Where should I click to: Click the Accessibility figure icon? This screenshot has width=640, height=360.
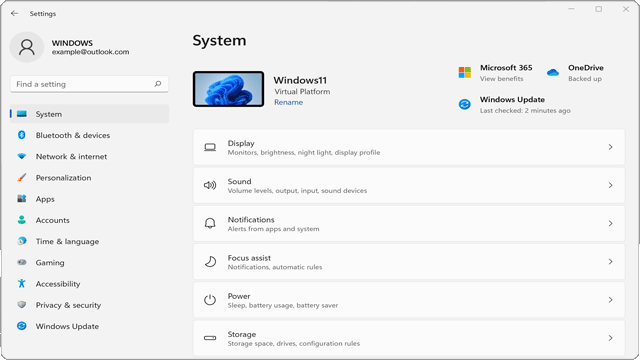point(22,284)
